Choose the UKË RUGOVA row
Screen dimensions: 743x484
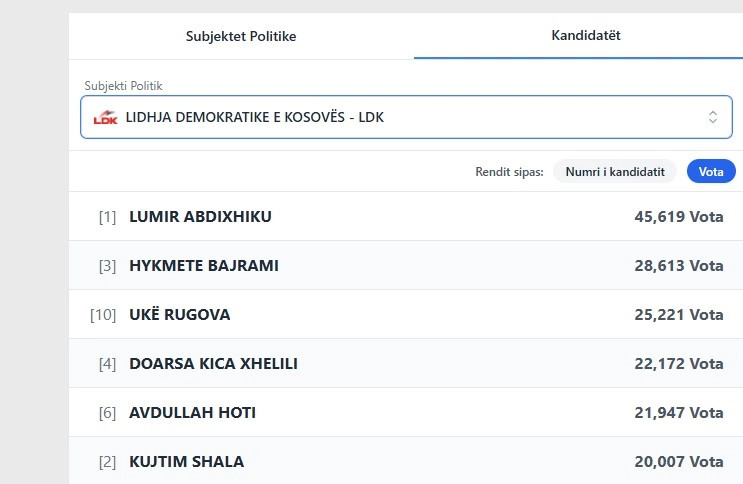pos(180,315)
